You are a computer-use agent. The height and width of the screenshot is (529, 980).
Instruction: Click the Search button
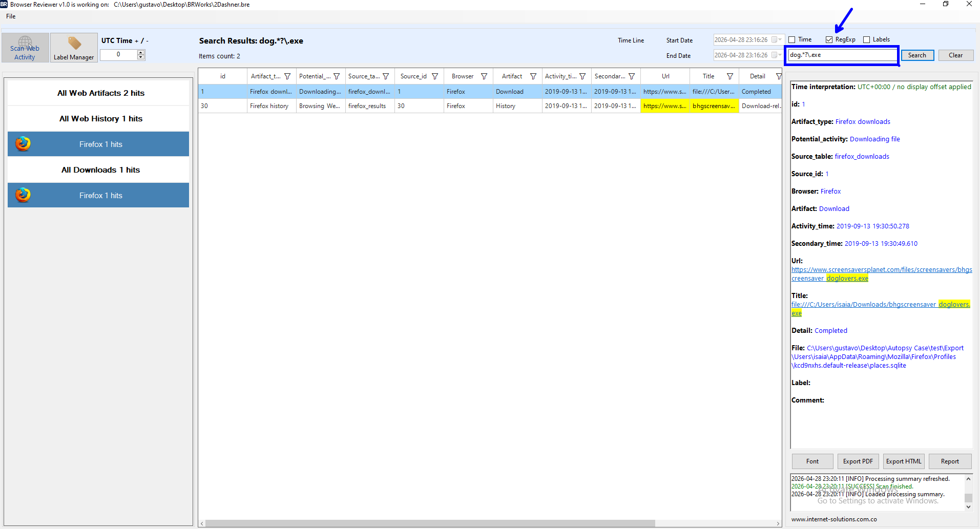click(x=917, y=55)
